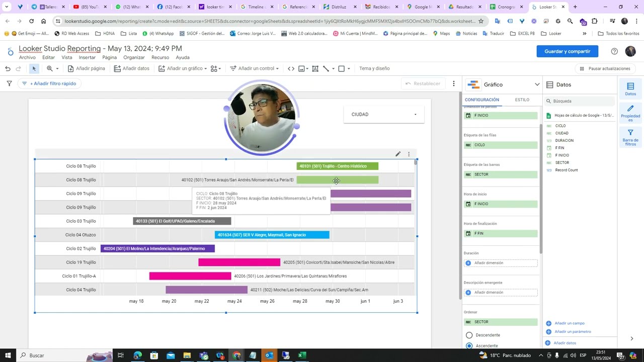Open the Barra de filtros side panel
Viewport: 644px width, 362px height.
tap(630, 138)
